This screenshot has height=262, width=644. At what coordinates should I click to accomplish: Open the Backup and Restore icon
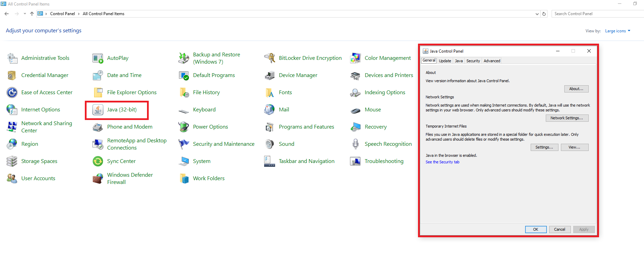(x=184, y=58)
